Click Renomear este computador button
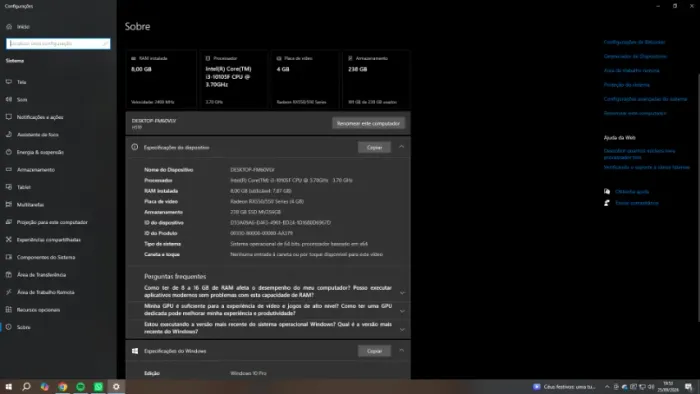Viewport: 700px width, 394px height. [x=368, y=124]
